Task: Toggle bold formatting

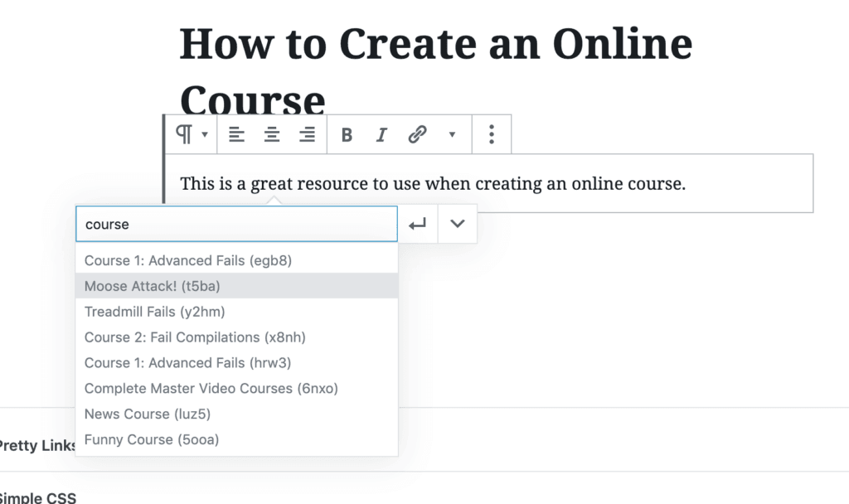Action: pyautogui.click(x=347, y=135)
